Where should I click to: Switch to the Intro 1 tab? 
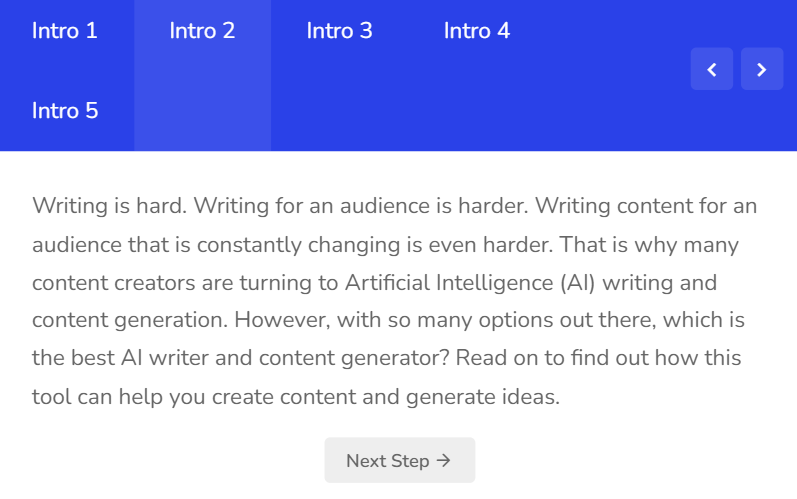[x=65, y=30]
